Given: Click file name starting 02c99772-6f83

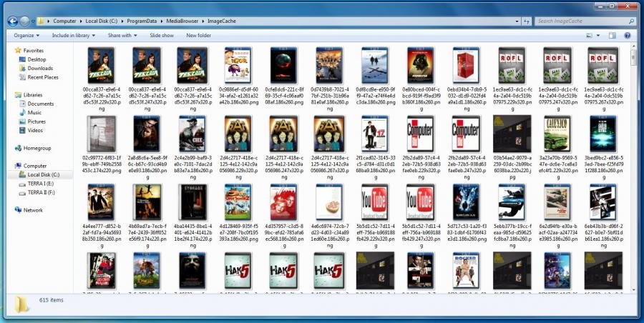Looking at the screenshot, I should 102,164.
